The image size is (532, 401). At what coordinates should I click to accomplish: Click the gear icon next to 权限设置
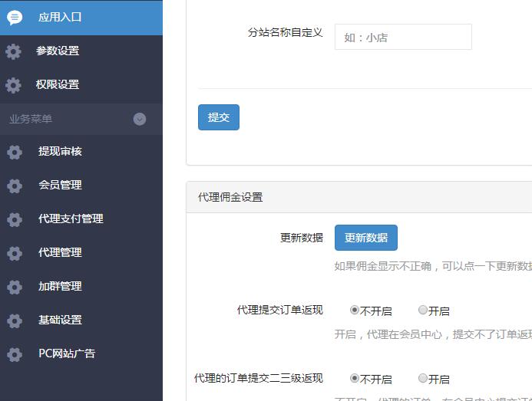(x=13, y=85)
